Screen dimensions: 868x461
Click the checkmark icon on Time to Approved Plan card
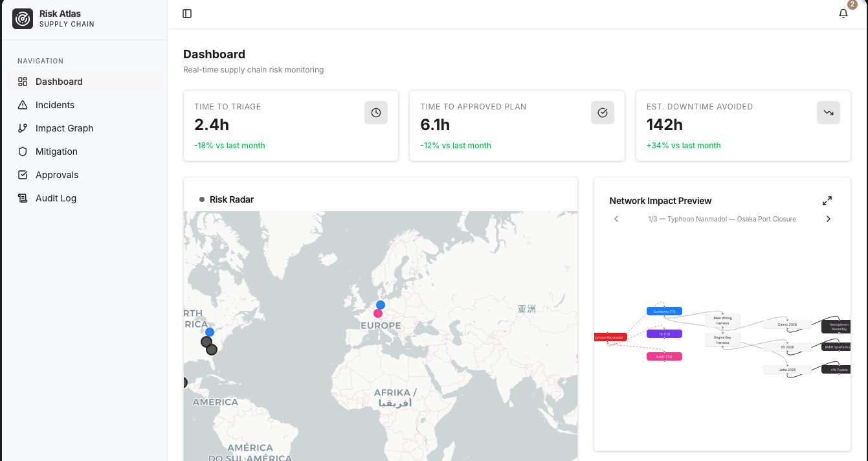tap(602, 112)
